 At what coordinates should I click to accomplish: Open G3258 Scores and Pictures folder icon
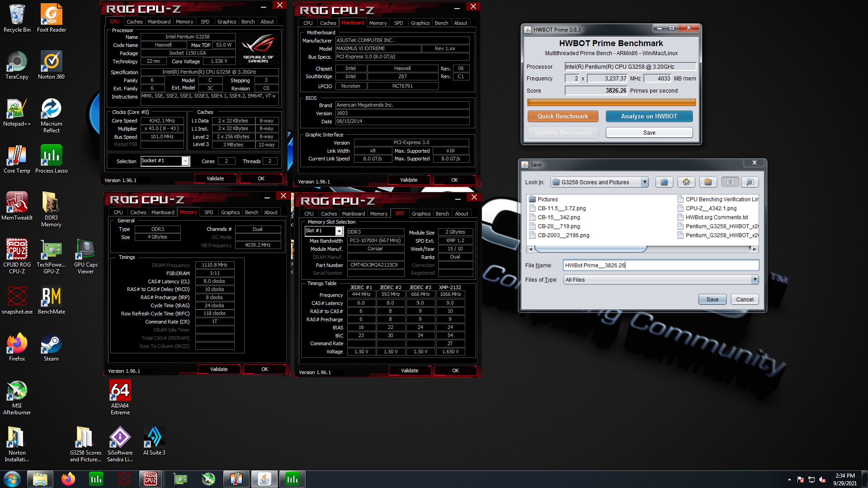pyautogui.click(x=86, y=444)
